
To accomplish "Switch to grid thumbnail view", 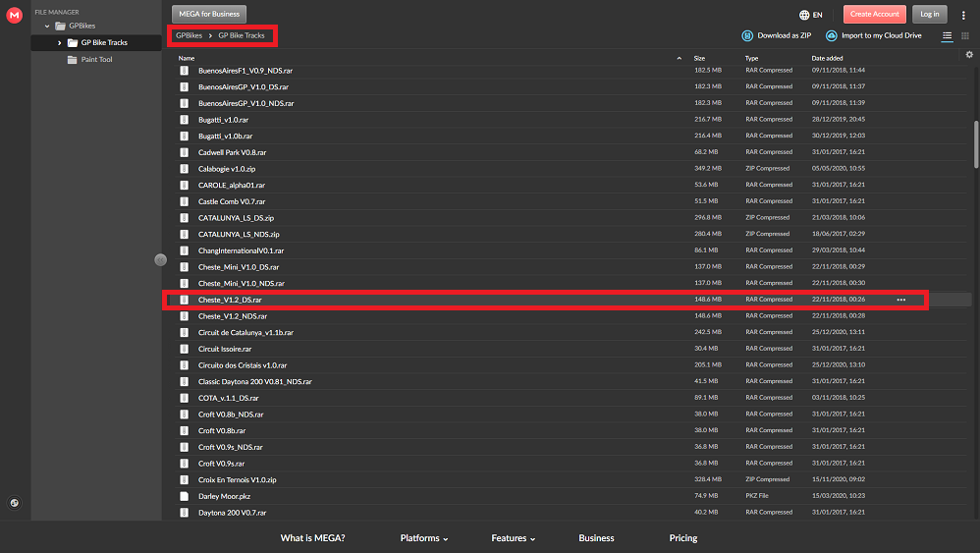I will pyautogui.click(x=965, y=36).
